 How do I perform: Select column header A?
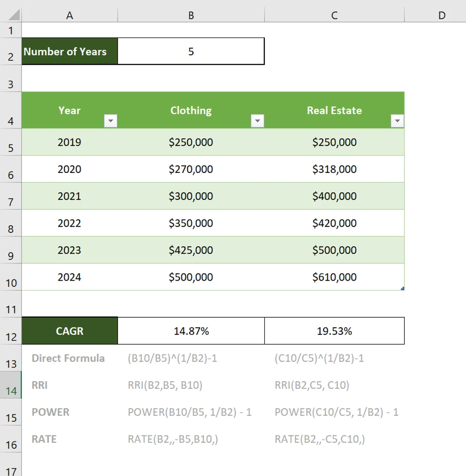point(69,15)
